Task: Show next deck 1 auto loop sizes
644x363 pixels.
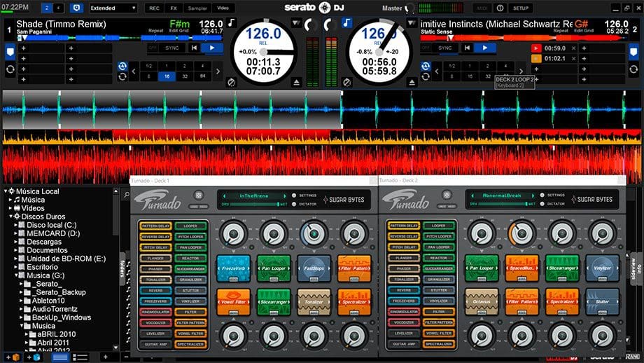Action: tap(218, 71)
